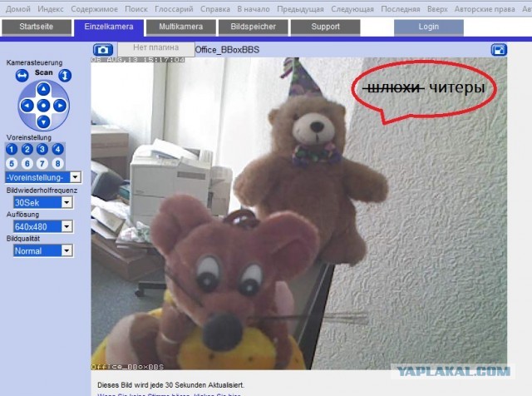
Task: Select preset position 2
Action: tap(27, 149)
